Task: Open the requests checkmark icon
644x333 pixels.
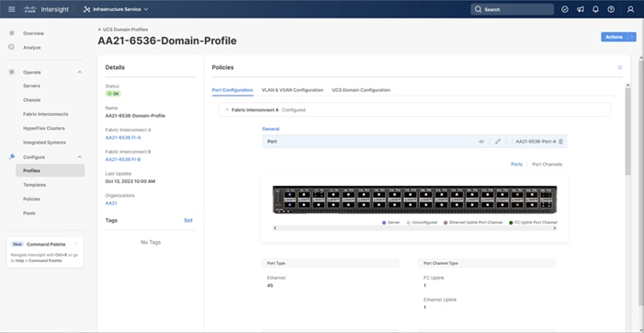Action: [565, 9]
